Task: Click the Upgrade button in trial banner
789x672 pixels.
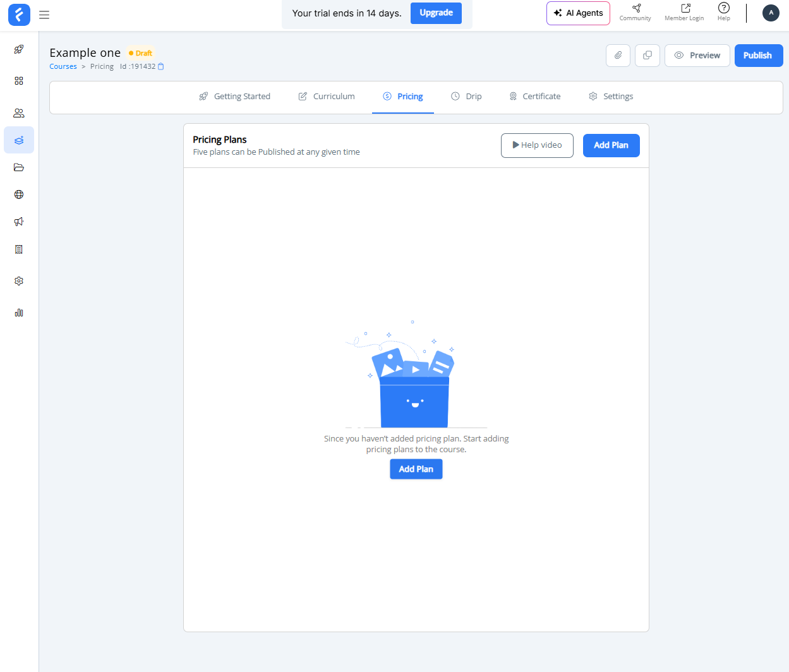Action: tap(436, 13)
